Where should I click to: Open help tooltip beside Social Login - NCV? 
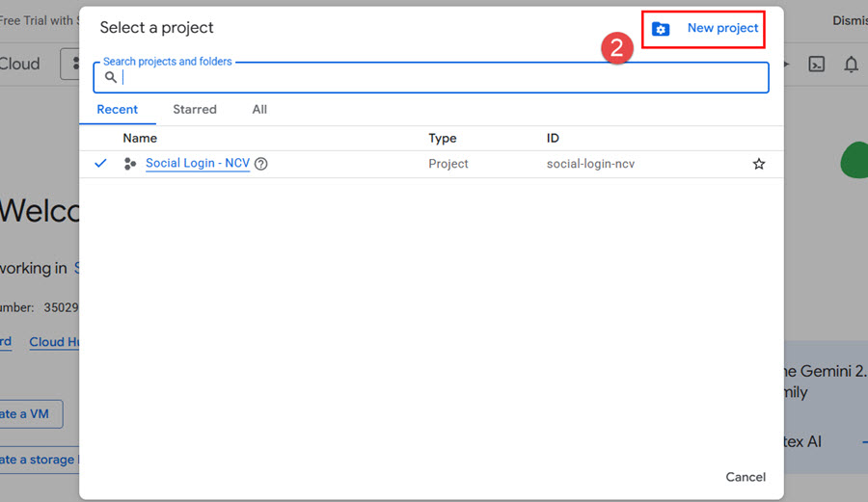click(x=260, y=164)
